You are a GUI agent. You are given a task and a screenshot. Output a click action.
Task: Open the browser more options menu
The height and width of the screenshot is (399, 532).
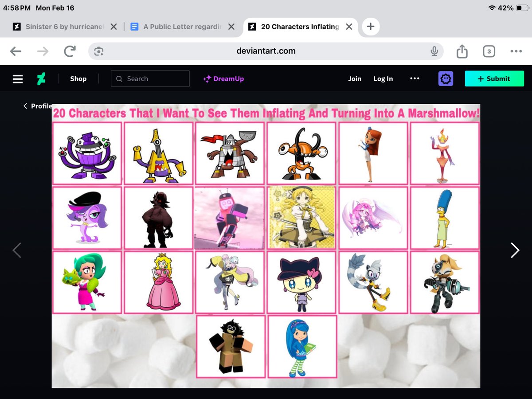point(516,51)
